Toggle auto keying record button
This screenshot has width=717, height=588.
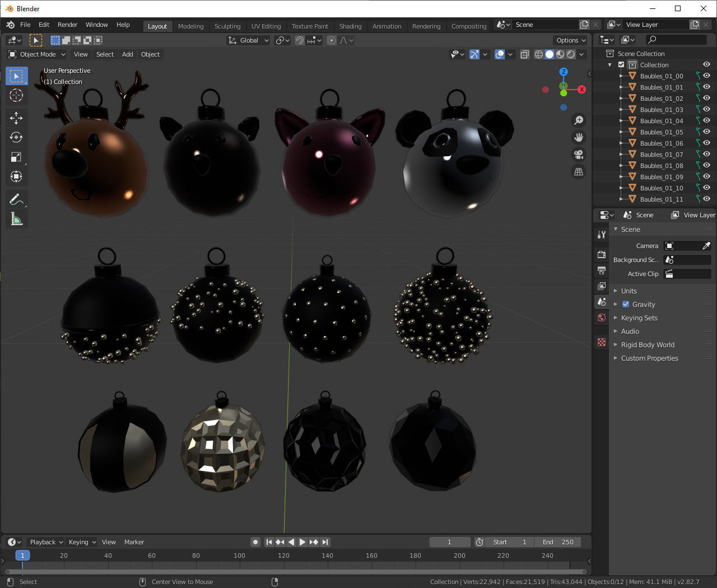[x=255, y=542]
